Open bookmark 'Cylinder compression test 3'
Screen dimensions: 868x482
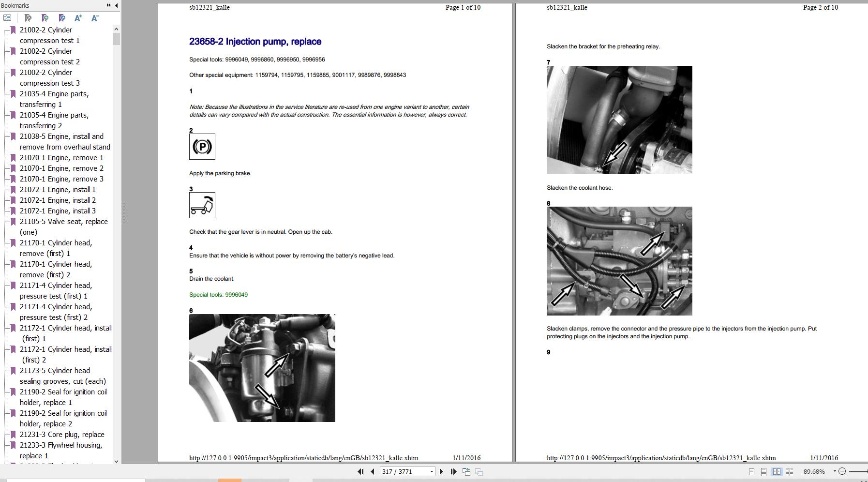click(49, 78)
